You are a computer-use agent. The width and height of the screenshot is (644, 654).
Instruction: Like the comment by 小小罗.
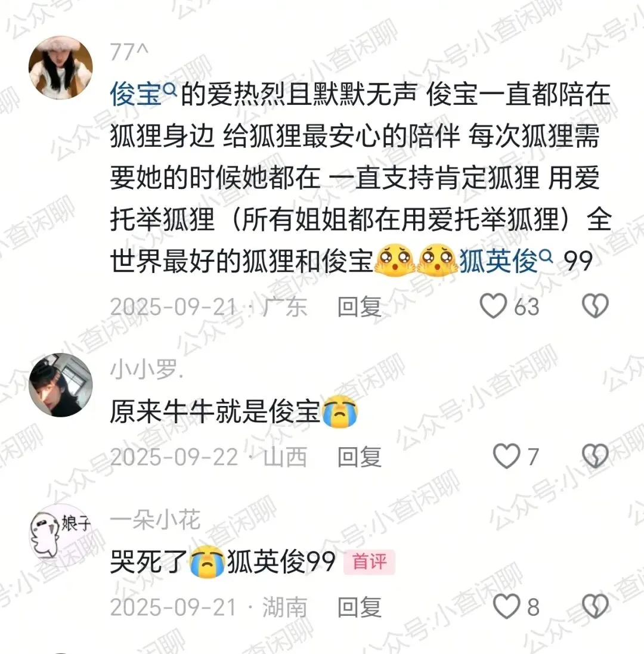point(506,456)
